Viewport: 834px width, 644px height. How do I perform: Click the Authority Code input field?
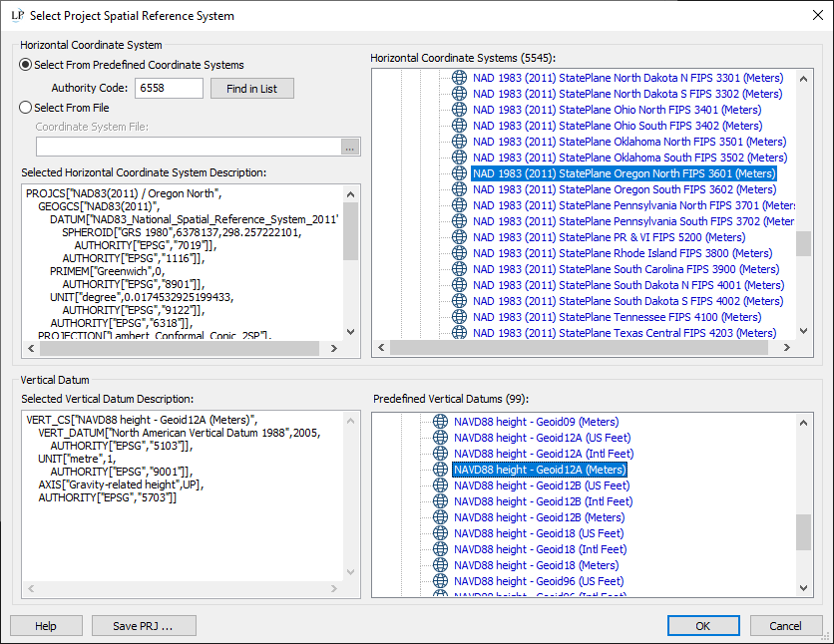169,88
